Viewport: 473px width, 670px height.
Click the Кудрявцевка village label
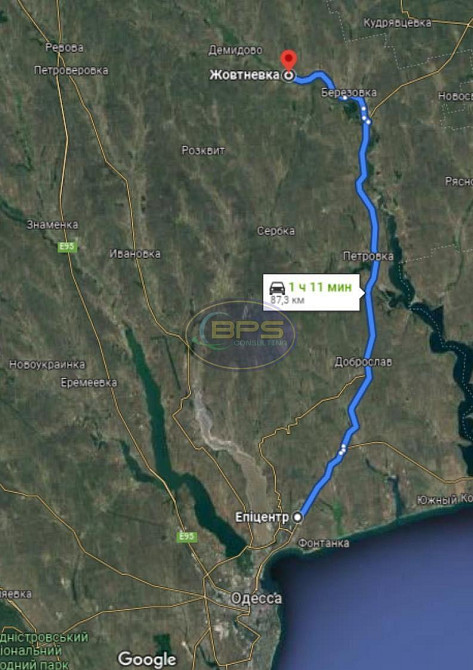(397, 23)
